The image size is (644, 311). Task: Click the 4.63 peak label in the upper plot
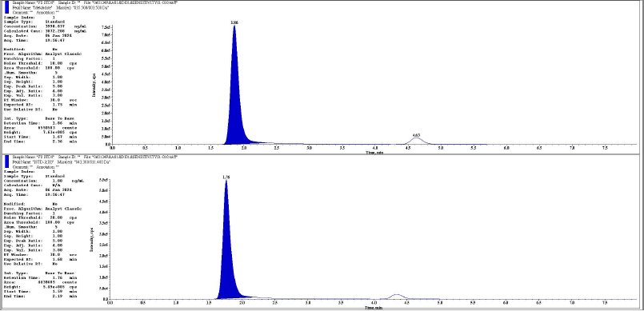click(416, 134)
